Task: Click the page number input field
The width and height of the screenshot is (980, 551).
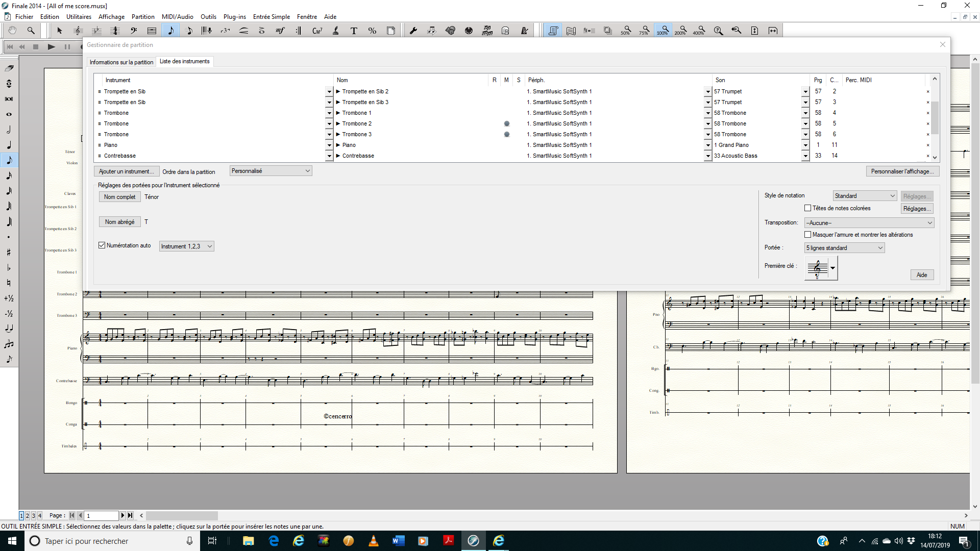Action: pyautogui.click(x=101, y=516)
